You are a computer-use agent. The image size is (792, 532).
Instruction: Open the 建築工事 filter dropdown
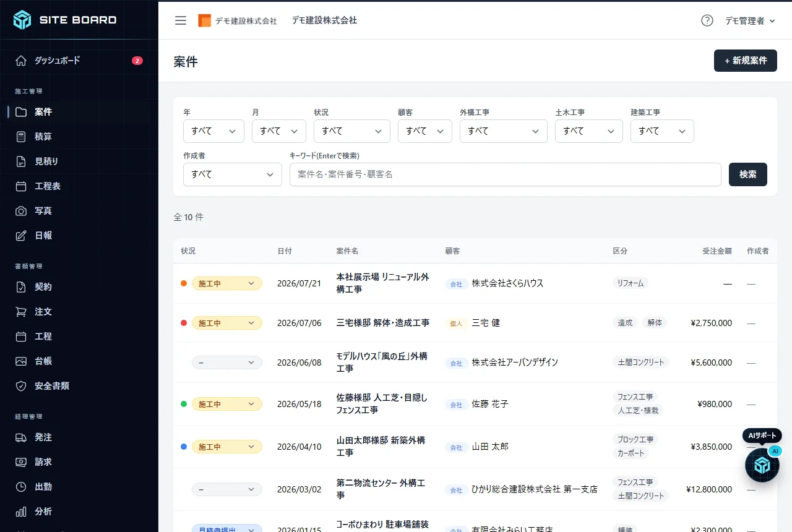point(662,131)
